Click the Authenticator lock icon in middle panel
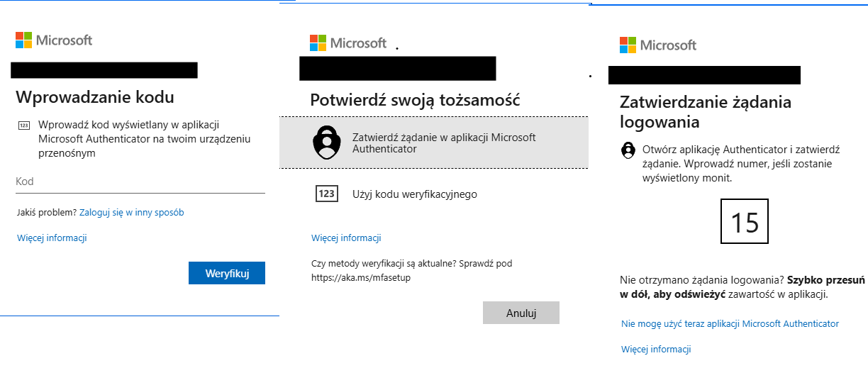The image size is (868, 368). point(327,142)
